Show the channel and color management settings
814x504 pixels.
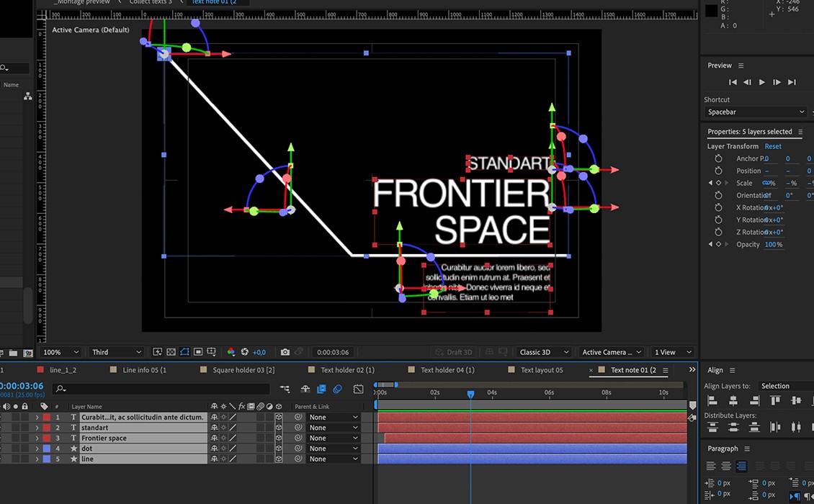coord(231,352)
